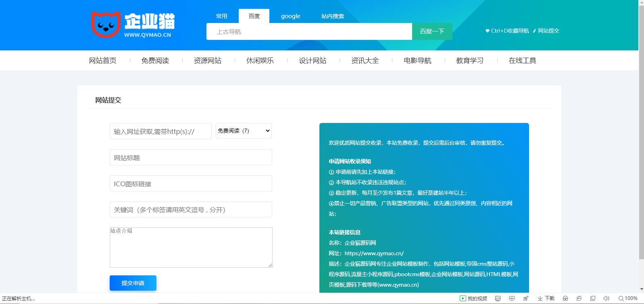Viewport: 644px width, 304px height.
Task: Focus the 网站标题 input field
Action: click(x=191, y=157)
